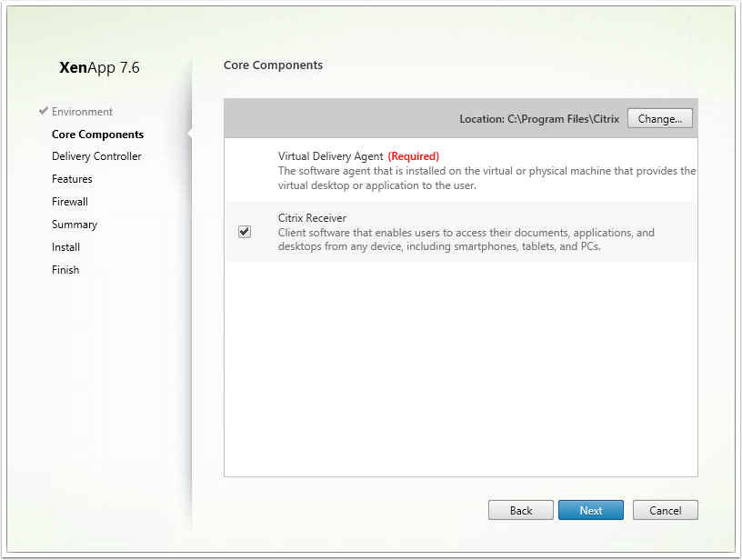Select the Environment step in sidebar

[x=83, y=112]
